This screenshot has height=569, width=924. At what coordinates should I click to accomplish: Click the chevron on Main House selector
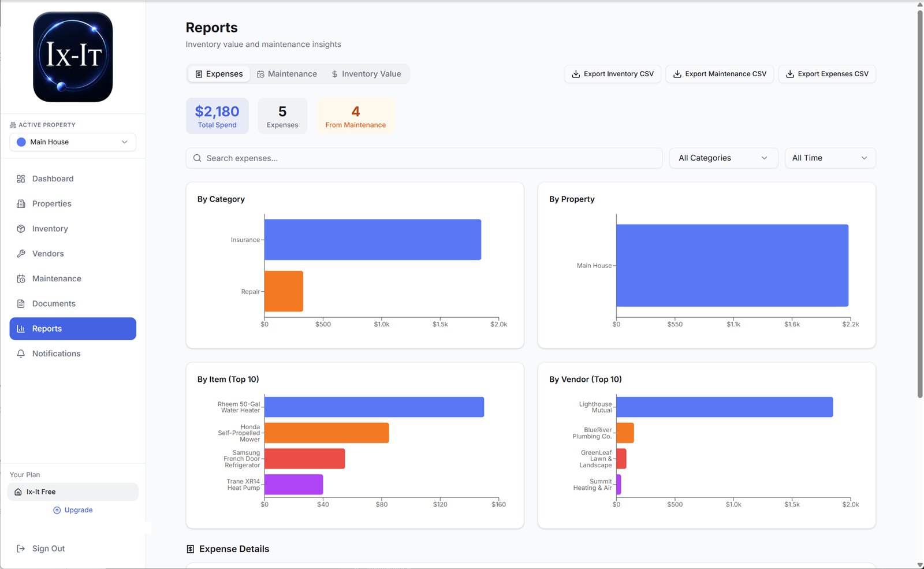124,142
